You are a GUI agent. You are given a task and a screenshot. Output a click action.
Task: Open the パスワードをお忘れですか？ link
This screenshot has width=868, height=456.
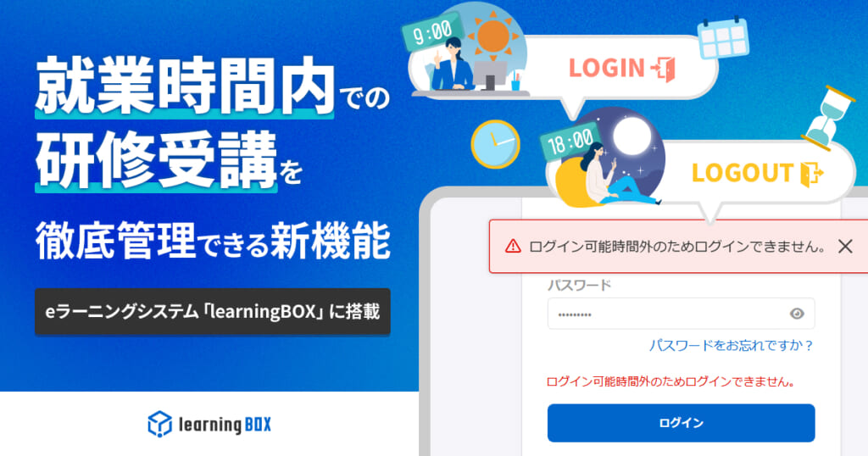coord(731,345)
